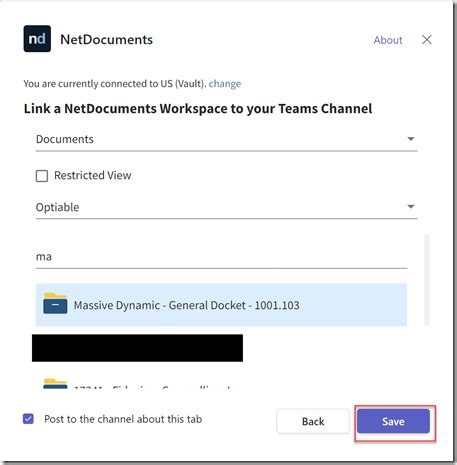Uncheck Post to the channel about this tab
457x465 pixels.
[x=28, y=419]
